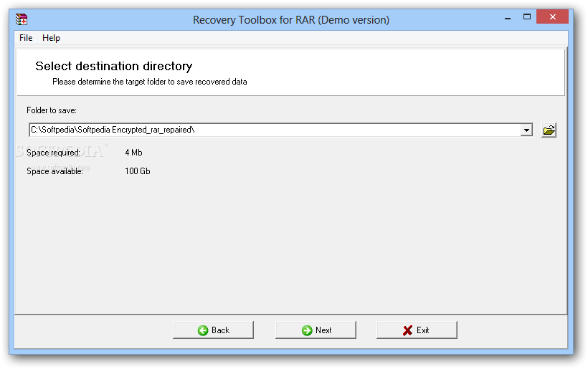Click the 'Space required:' label
Viewport: 588px width, 369px height.
tap(53, 153)
